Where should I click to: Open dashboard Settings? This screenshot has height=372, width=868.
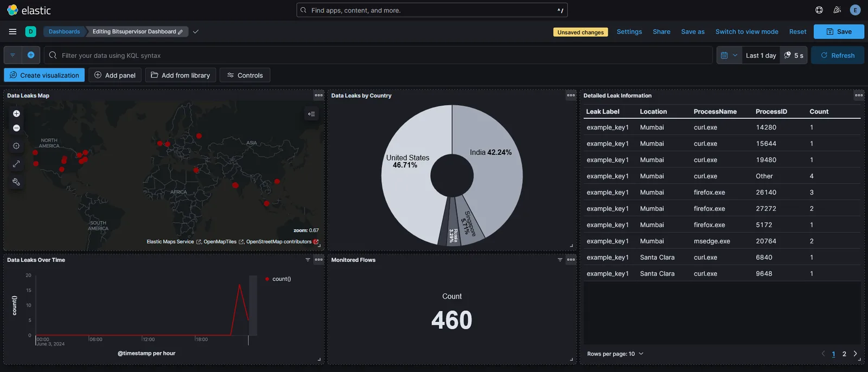tap(629, 31)
